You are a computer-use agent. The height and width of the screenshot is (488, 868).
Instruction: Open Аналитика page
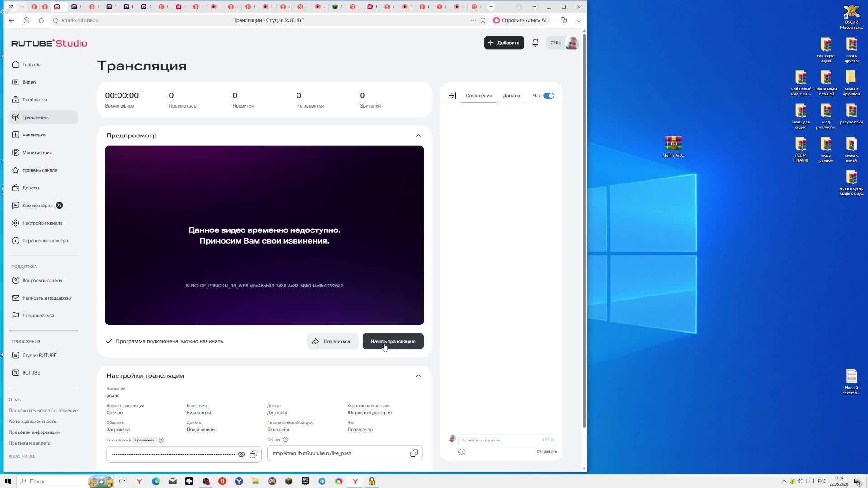[x=34, y=135]
